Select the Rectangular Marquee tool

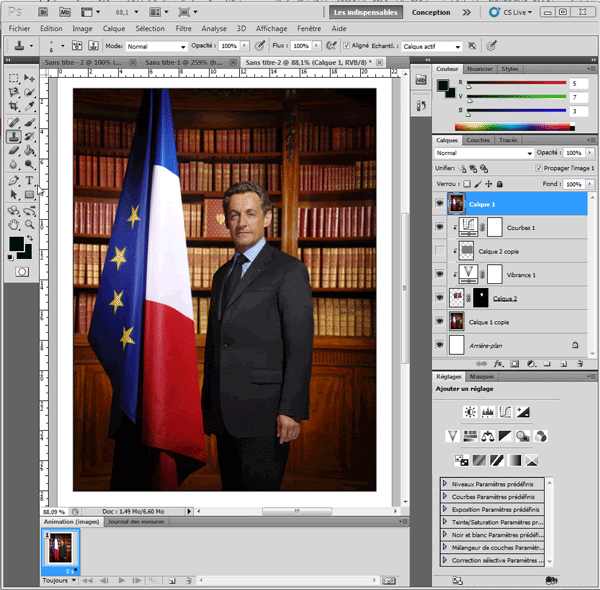[x=13, y=78]
